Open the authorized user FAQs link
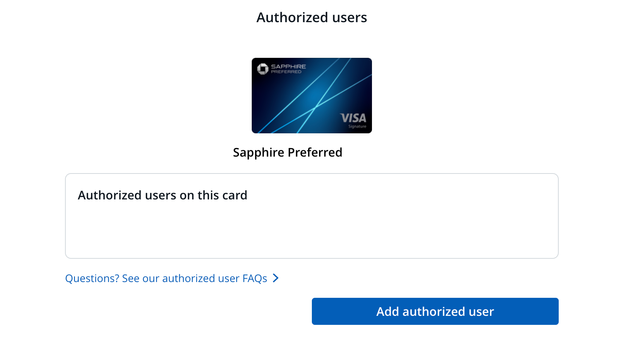The height and width of the screenshot is (341, 644). click(x=166, y=278)
